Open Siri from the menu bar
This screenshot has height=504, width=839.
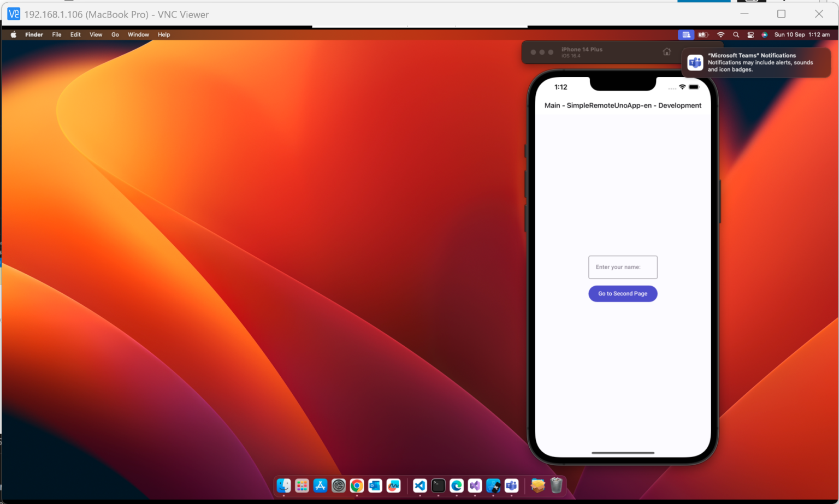point(765,34)
